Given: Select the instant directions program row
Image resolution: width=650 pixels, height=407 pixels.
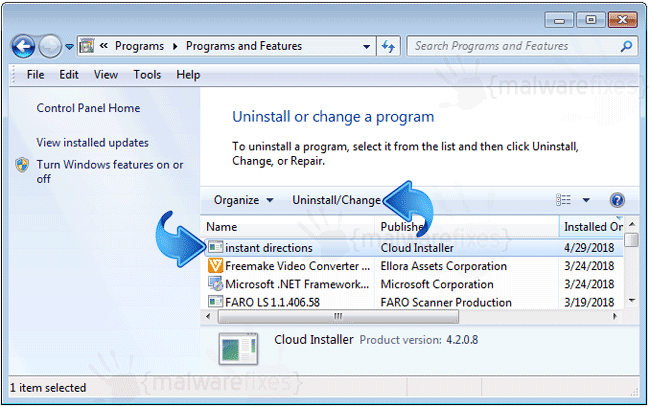Looking at the screenshot, I should 413,248.
